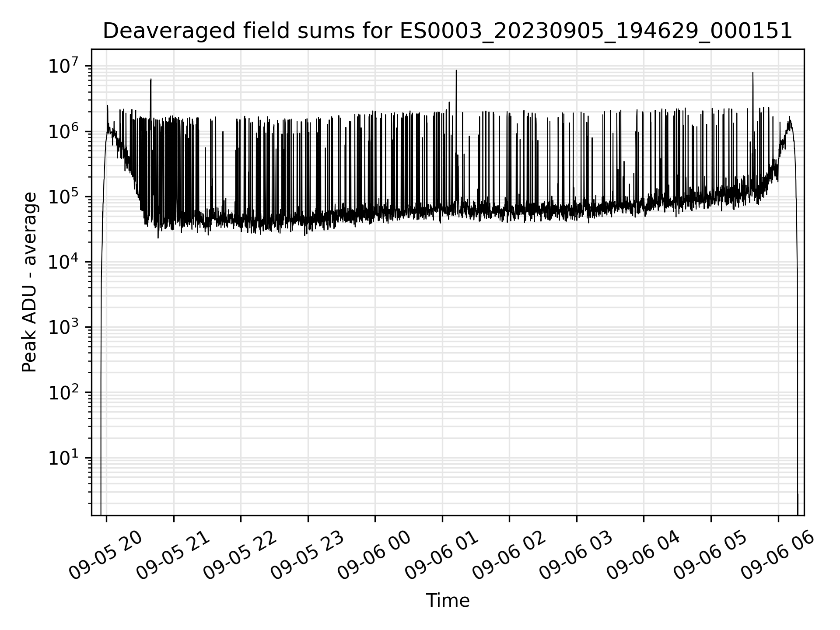This screenshot has width=840, height=630.
Task: Click the y tick label 10^3
Action: click(64, 327)
